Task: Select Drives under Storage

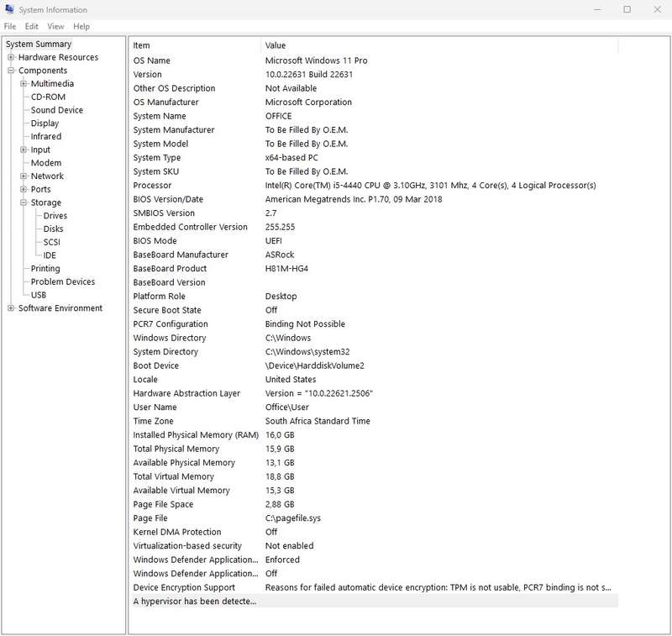Action: pyautogui.click(x=55, y=216)
